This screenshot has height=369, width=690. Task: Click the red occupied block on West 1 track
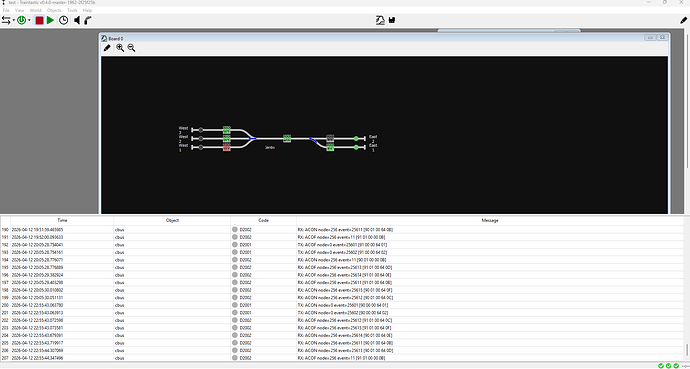pos(227,147)
